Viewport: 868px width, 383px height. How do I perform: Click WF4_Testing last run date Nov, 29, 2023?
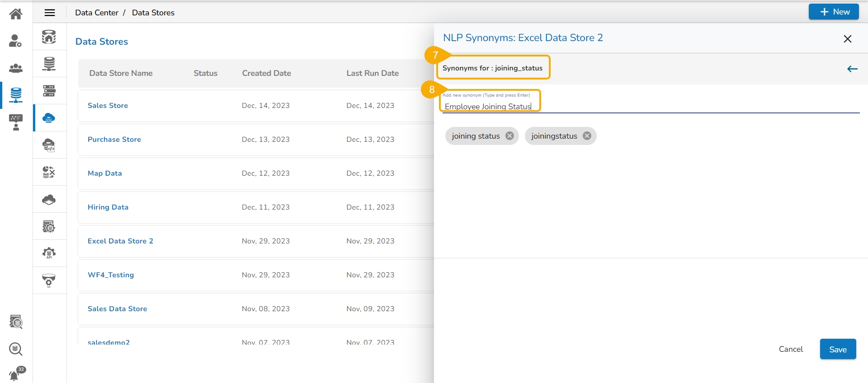point(370,275)
